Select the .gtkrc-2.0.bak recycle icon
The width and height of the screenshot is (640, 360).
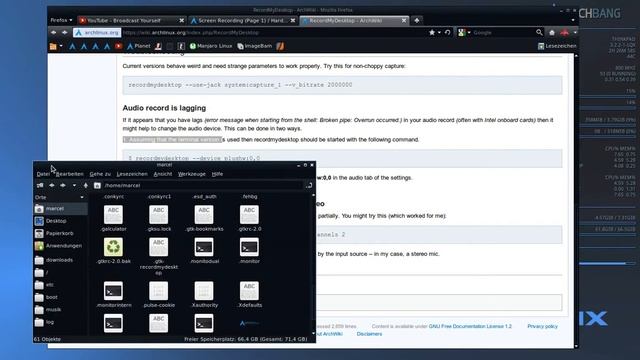click(x=113, y=247)
